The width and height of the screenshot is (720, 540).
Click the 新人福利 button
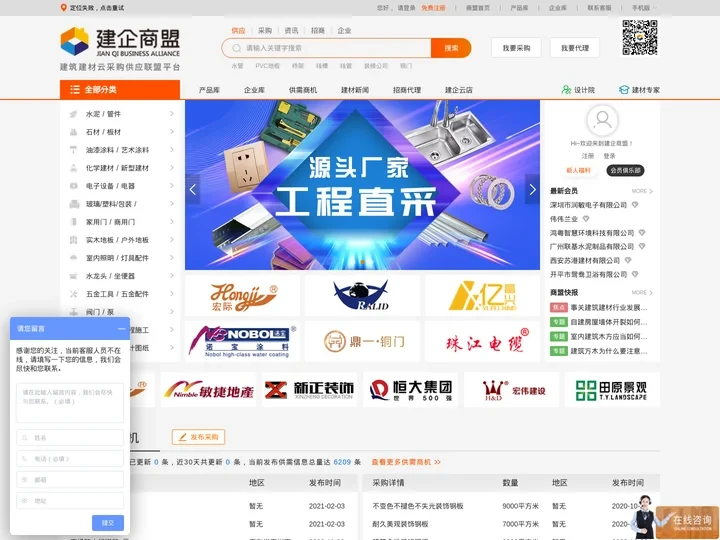tap(578, 170)
